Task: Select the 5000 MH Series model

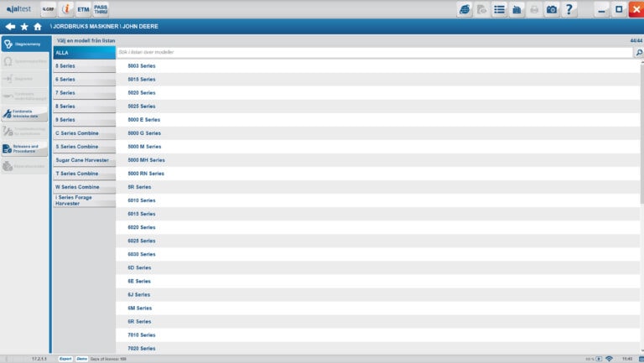Action: pos(378,160)
